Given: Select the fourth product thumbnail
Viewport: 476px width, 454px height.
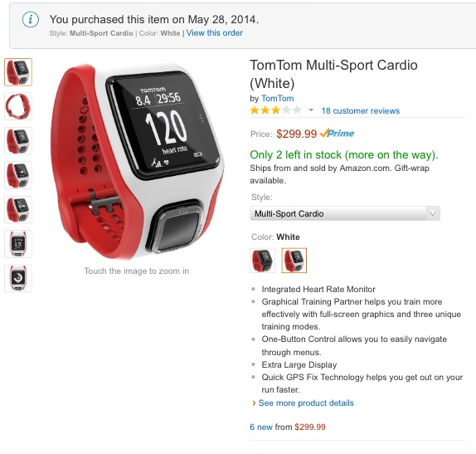Looking at the screenshot, I should pos(18,175).
